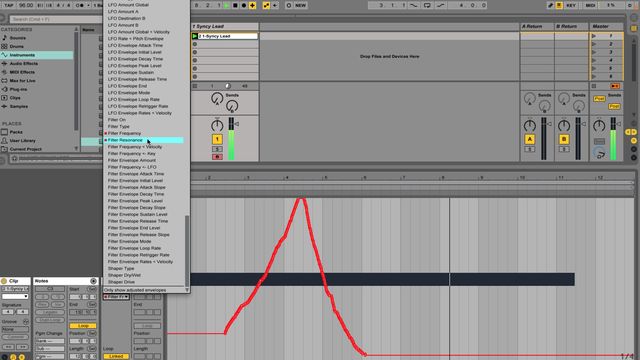Toggle the Notes Loop button
Screen dimensions: 640x360
[83, 326]
